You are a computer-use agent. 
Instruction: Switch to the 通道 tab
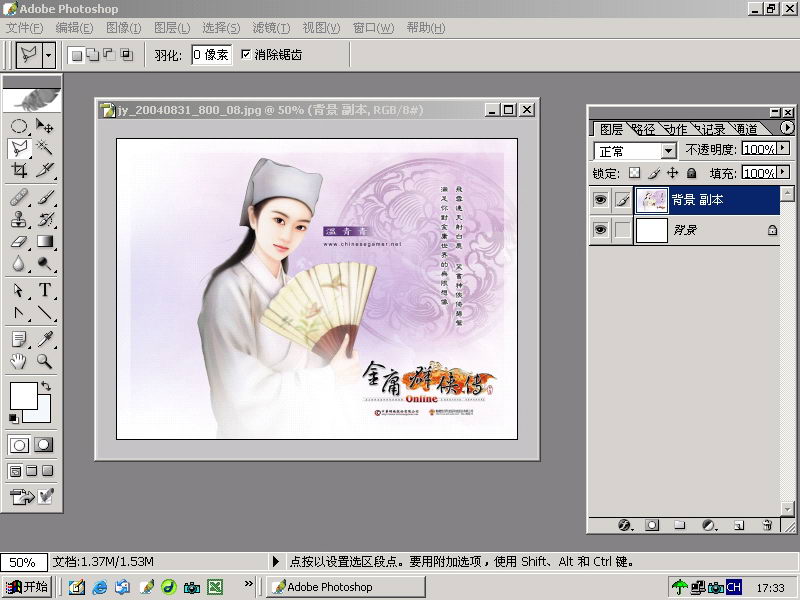click(x=745, y=129)
